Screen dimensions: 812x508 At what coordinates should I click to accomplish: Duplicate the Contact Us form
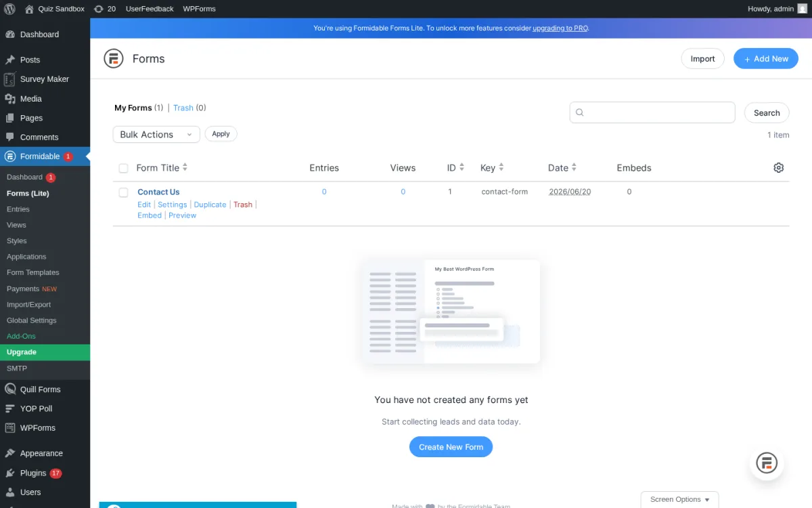(210, 205)
